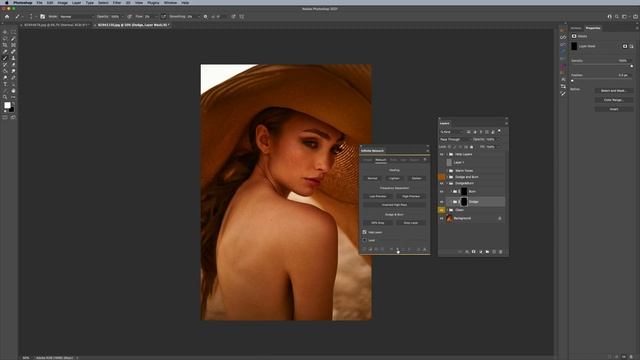This screenshot has height=360, width=640.
Task: Toggle visibility of the Background layer
Action: [x=442, y=218]
